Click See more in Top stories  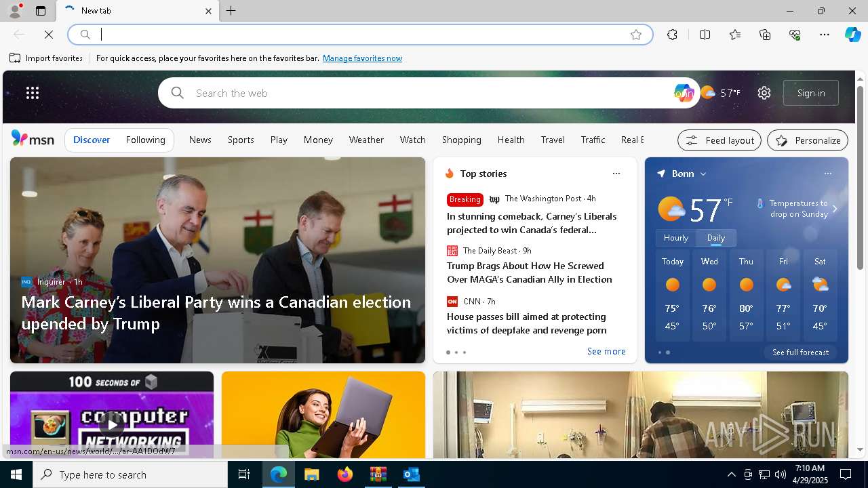pos(606,351)
